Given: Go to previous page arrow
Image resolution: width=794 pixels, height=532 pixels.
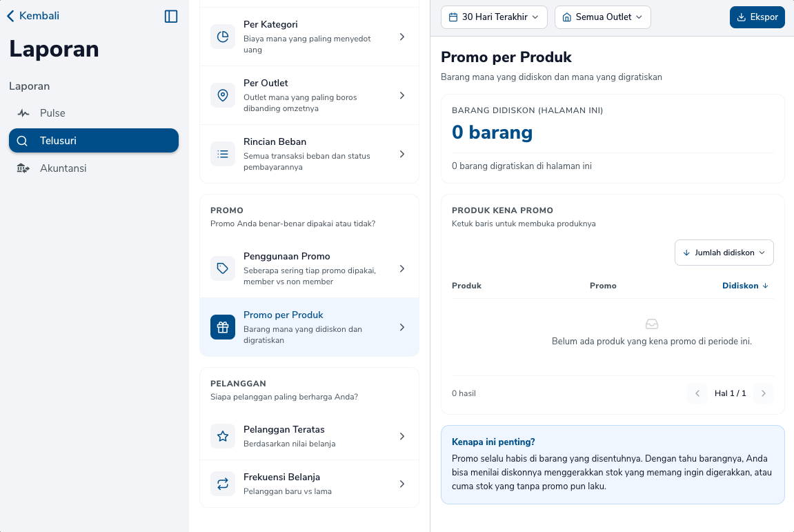Looking at the screenshot, I should tap(697, 393).
